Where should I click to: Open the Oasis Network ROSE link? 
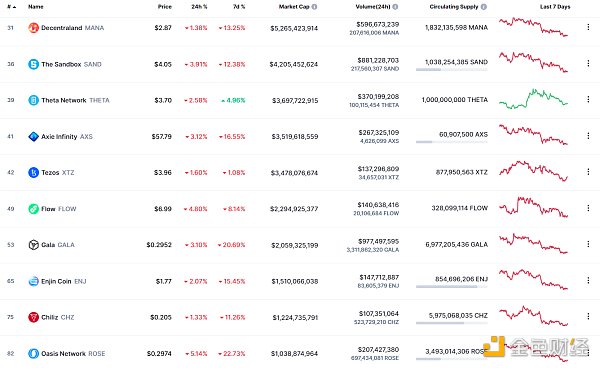coord(73,353)
